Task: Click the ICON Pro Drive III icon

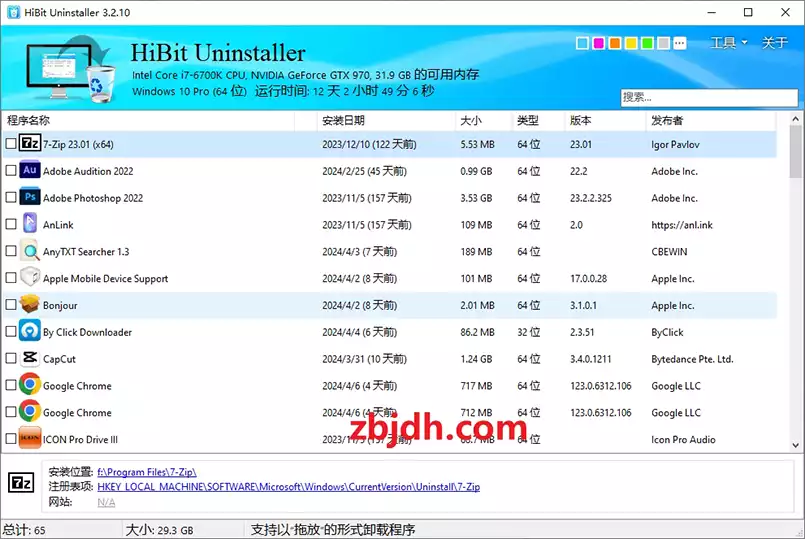Action: [30, 438]
